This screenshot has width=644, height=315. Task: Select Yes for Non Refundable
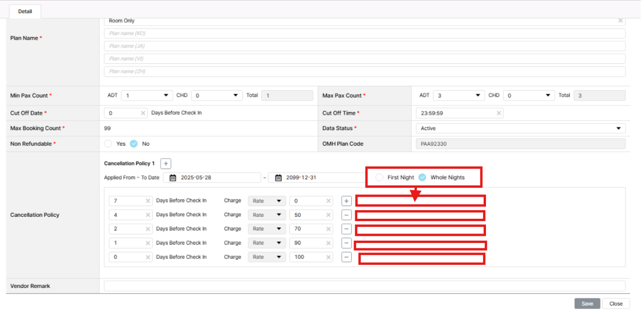point(108,144)
